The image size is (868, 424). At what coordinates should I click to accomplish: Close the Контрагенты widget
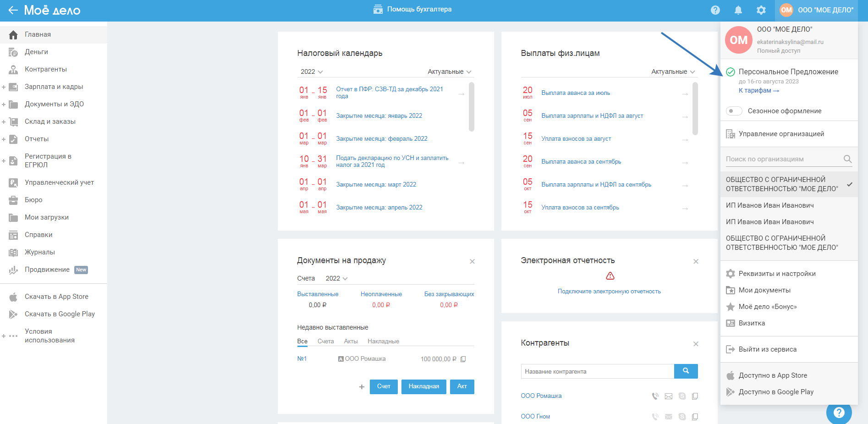696,344
